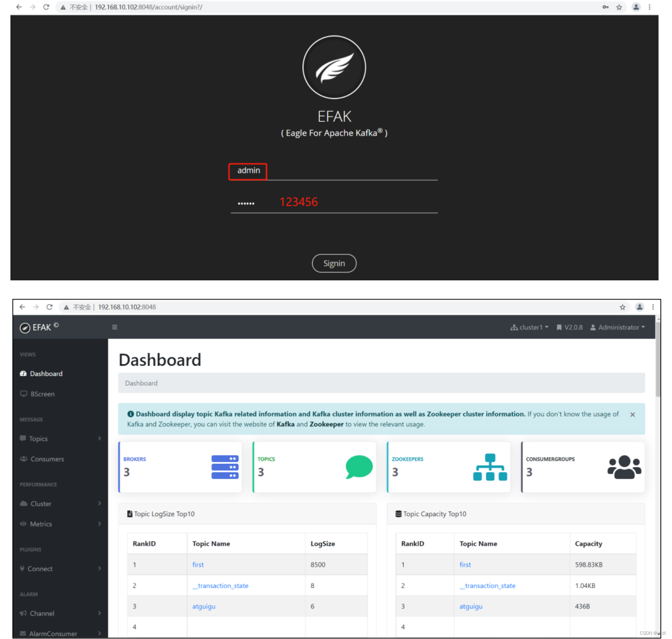This screenshot has width=672, height=639.
Task: Open '__transaction_state' in LogSize table
Action: 220,586
